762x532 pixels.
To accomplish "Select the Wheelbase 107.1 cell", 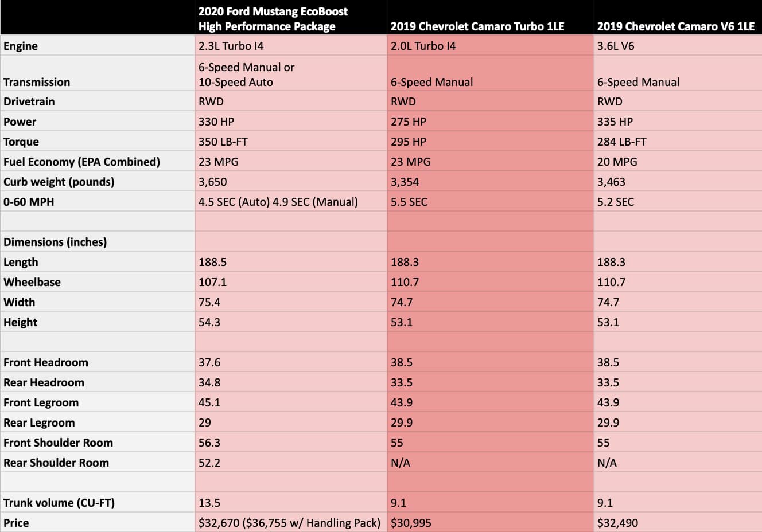I will pyautogui.click(x=291, y=282).
